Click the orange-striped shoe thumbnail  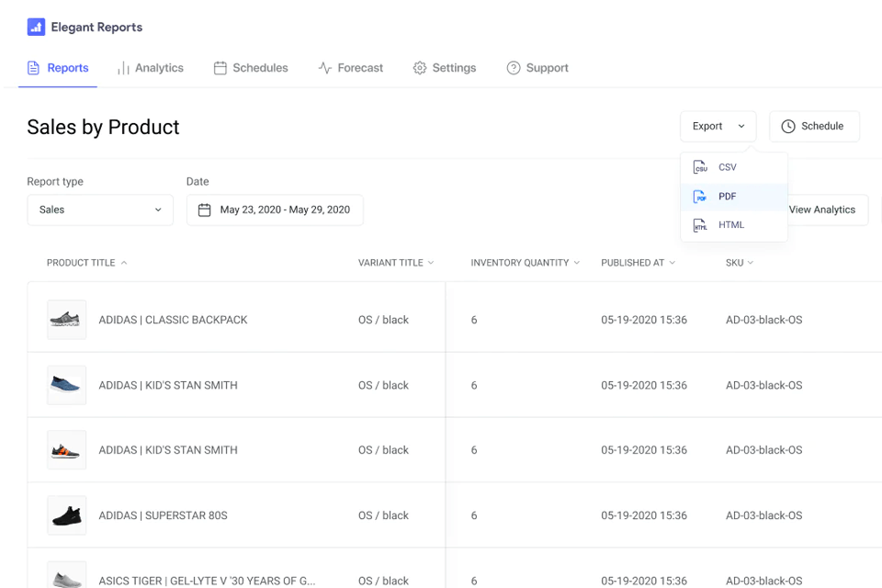point(66,450)
